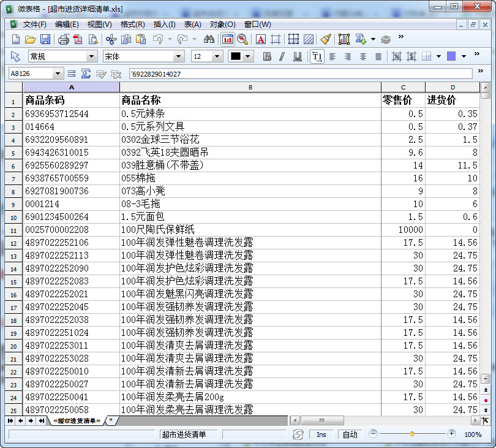The height and width of the screenshot is (448, 496).
Task: Apply currency number format icon
Action: coord(411,56)
